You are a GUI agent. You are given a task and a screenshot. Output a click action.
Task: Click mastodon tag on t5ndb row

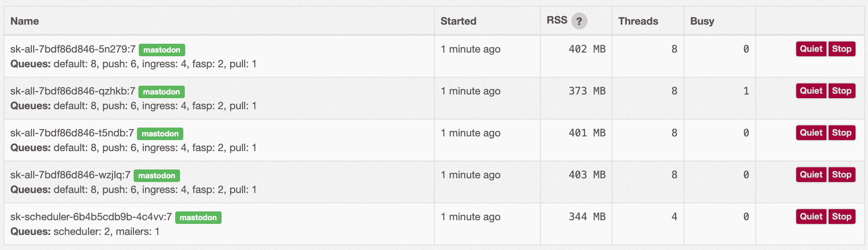pos(160,134)
